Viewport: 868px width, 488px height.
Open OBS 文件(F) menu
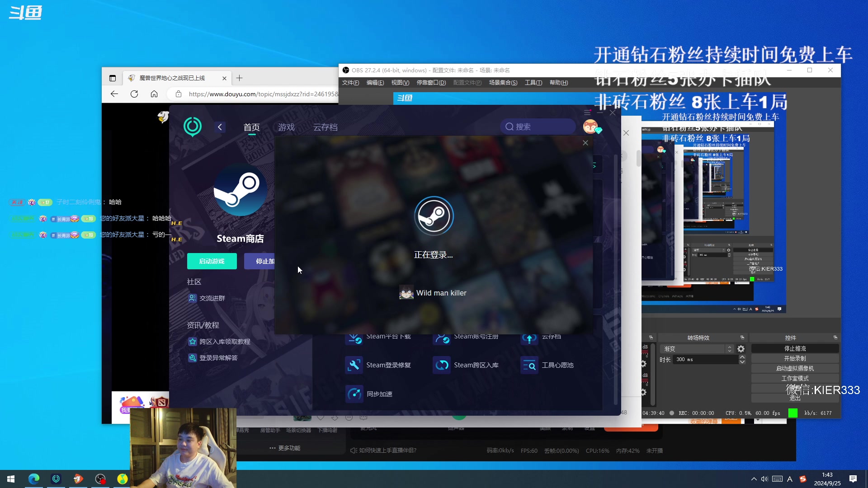[x=350, y=83]
